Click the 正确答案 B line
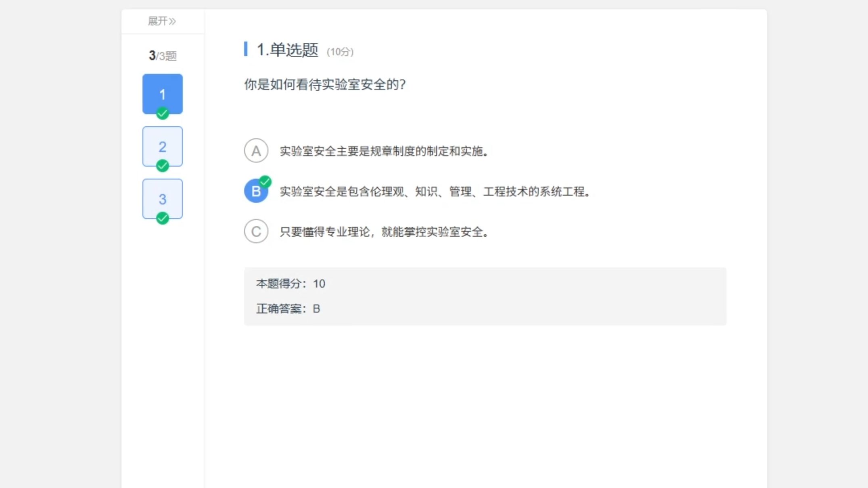 click(x=288, y=309)
